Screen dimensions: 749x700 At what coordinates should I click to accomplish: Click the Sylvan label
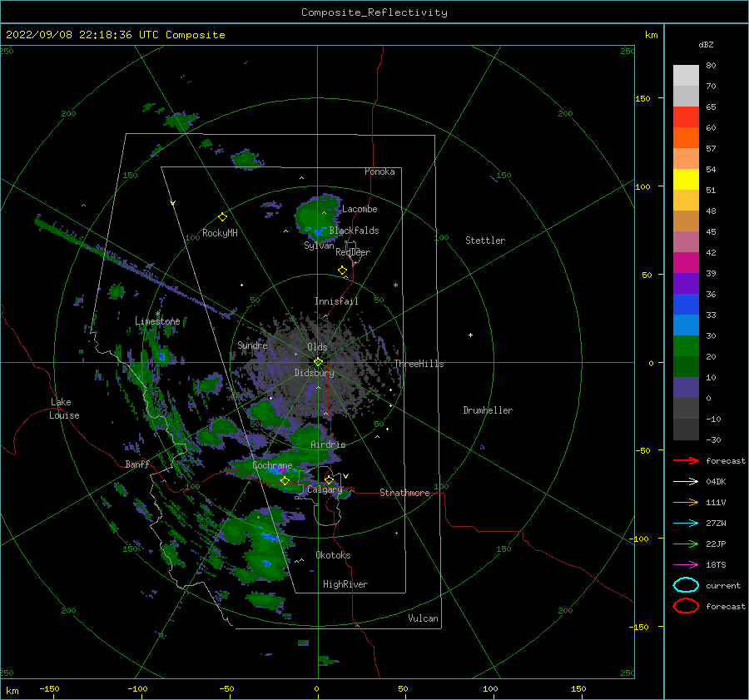tap(319, 246)
